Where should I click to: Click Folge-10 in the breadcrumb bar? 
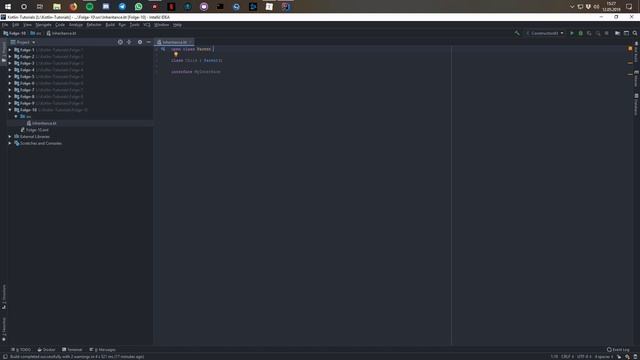click(x=14, y=33)
